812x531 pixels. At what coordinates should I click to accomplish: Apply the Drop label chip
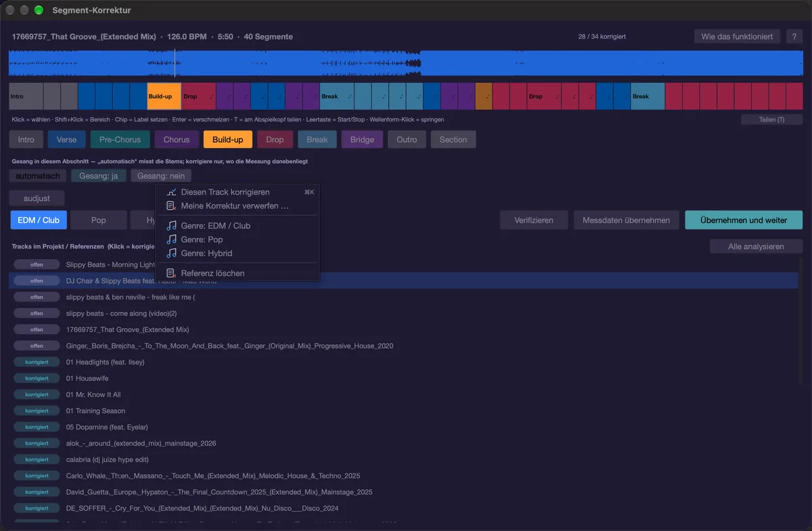[275, 139]
